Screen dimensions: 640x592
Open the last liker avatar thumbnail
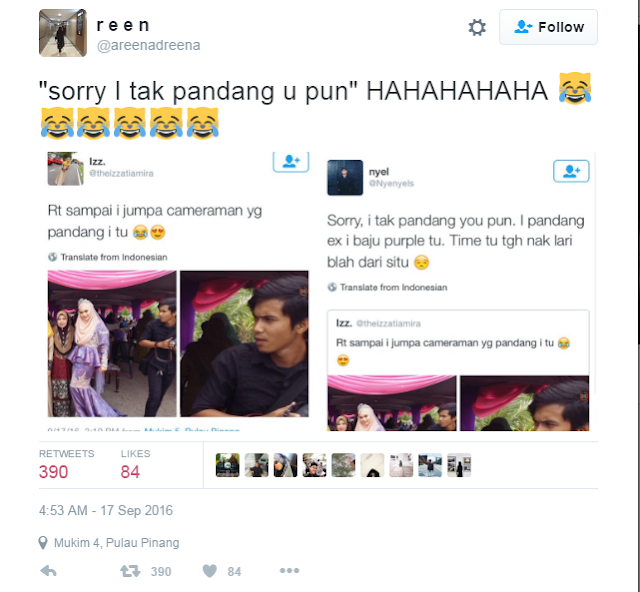click(x=459, y=465)
